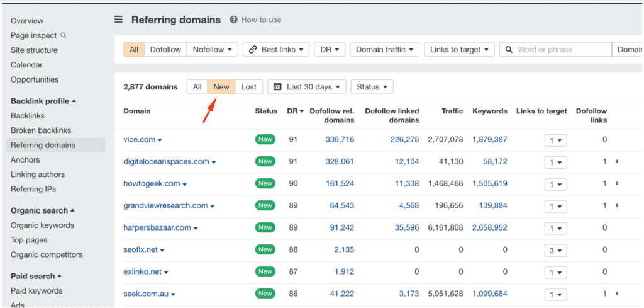Click the magnifier icon beside Page inspect
The image size is (644, 308).
click(64, 35)
